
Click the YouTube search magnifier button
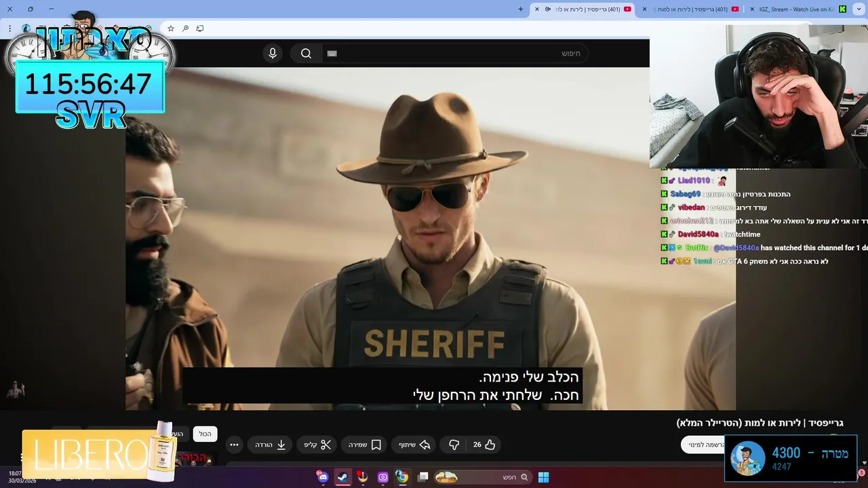306,54
